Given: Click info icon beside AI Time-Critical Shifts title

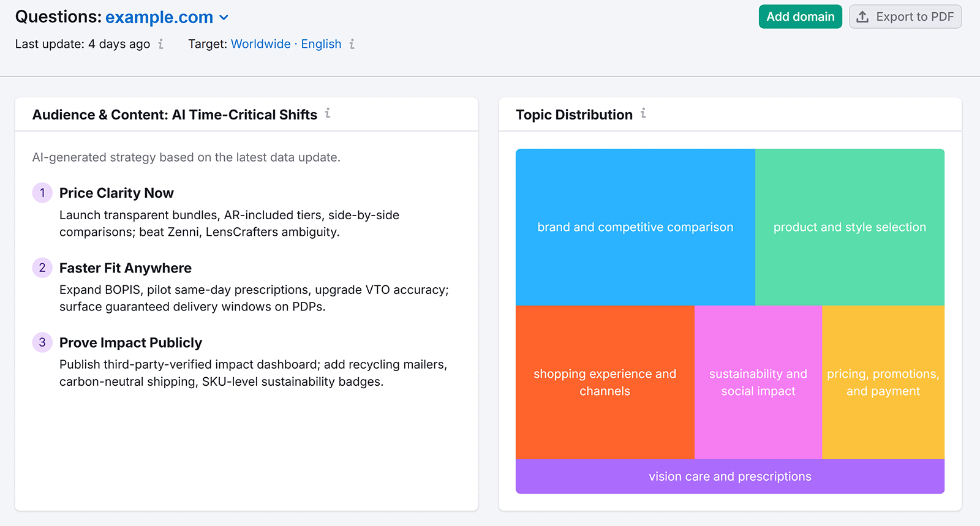Looking at the screenshot, I should tap(328, 113).
